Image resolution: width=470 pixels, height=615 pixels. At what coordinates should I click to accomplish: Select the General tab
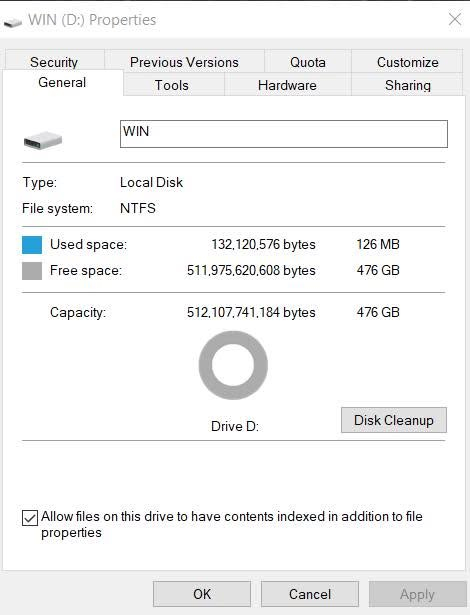pos(62,82)
